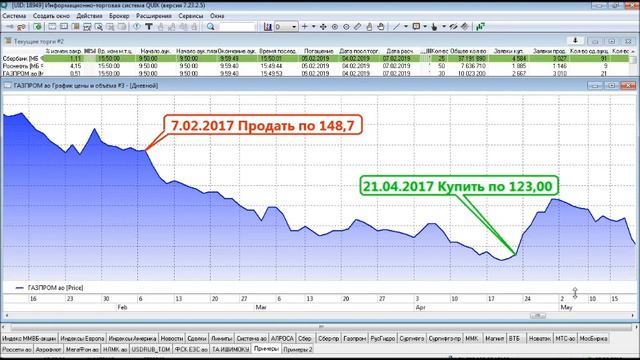Click the Feb label on time axis
The image size is (640, 360).
pyautogui.click(x=122, y=307)
